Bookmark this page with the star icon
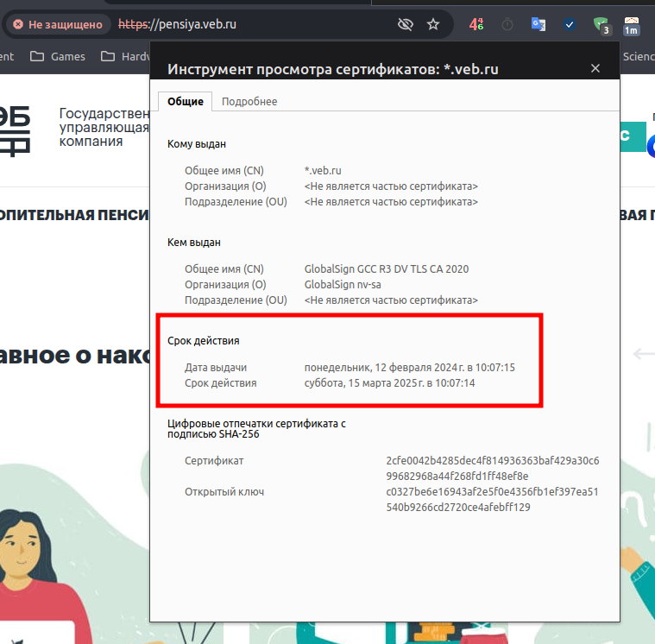The height and width of the screenshot is (644, 655). [x=433, y=24]
